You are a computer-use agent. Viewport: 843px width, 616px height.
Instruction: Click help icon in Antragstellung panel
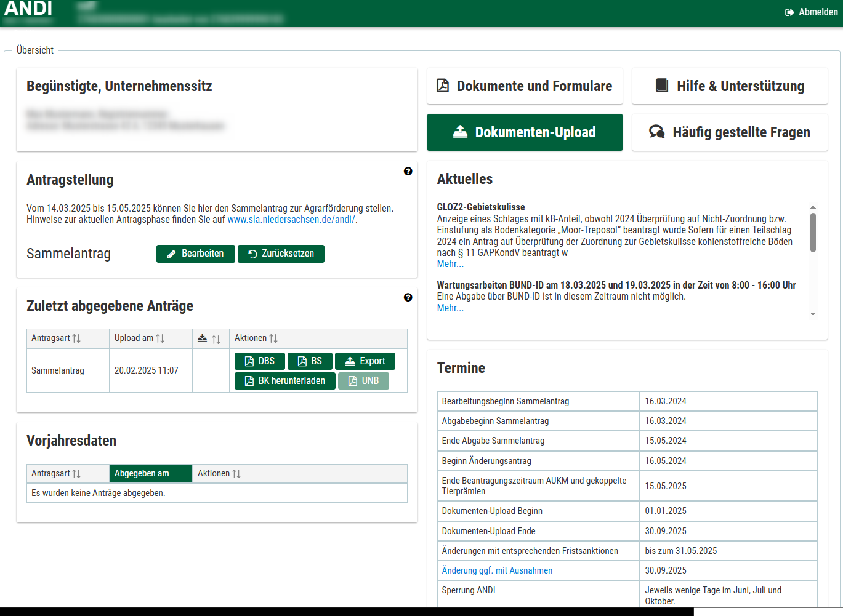(x=408, y=172)
